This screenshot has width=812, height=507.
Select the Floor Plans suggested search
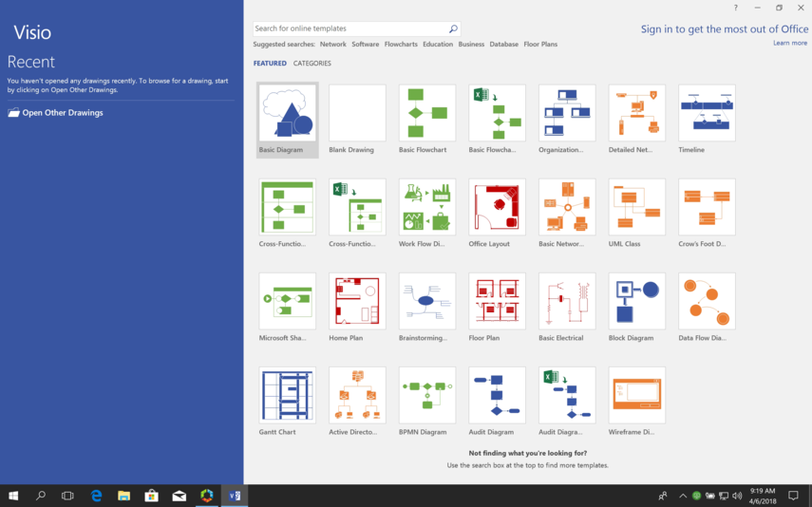pyautogui.click(x=540, y=45)
